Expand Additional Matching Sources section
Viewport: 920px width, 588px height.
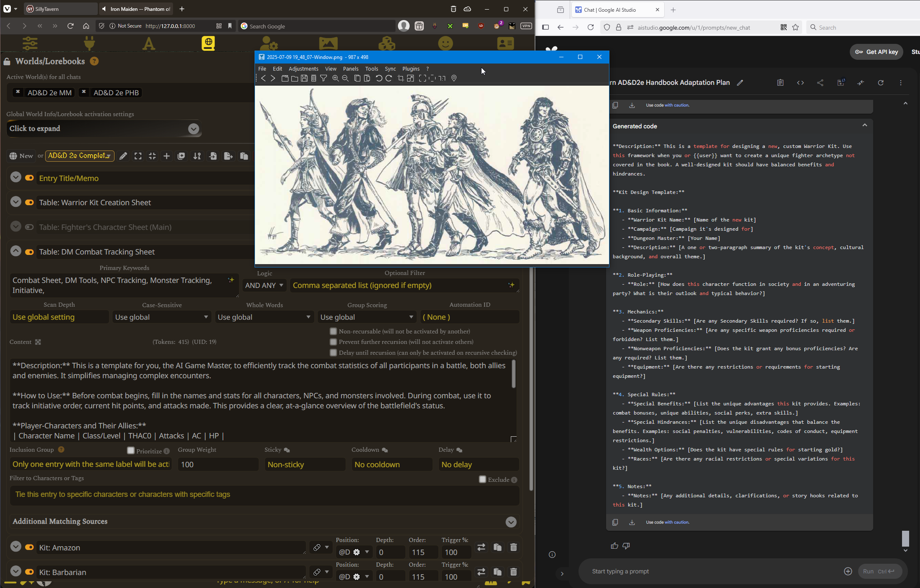coord(511,522)
